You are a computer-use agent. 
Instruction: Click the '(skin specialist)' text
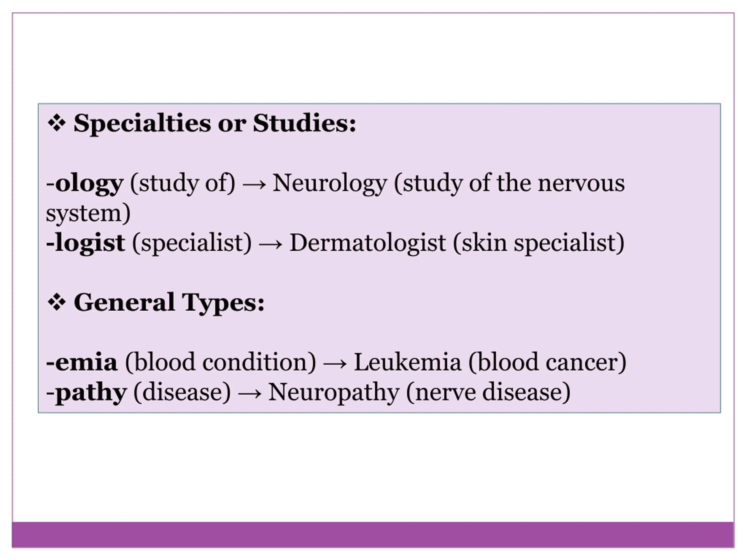click(539, 243)
